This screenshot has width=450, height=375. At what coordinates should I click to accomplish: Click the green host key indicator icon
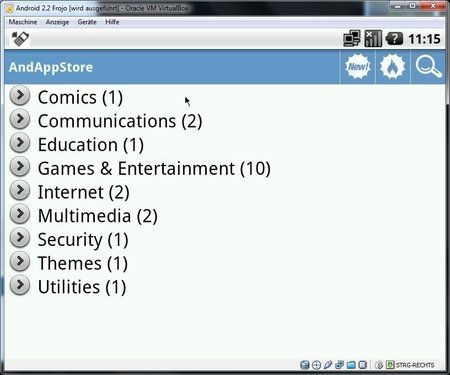390,365
